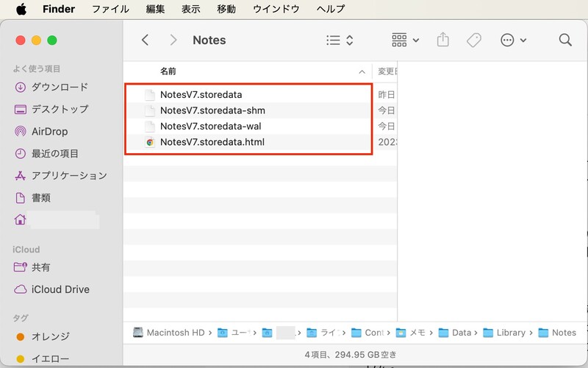Image resolution: width=588 pixels, height=368 pixels.
Task: Click the 昨日 date of NotesV7.storedata
Action: point(387,95)
